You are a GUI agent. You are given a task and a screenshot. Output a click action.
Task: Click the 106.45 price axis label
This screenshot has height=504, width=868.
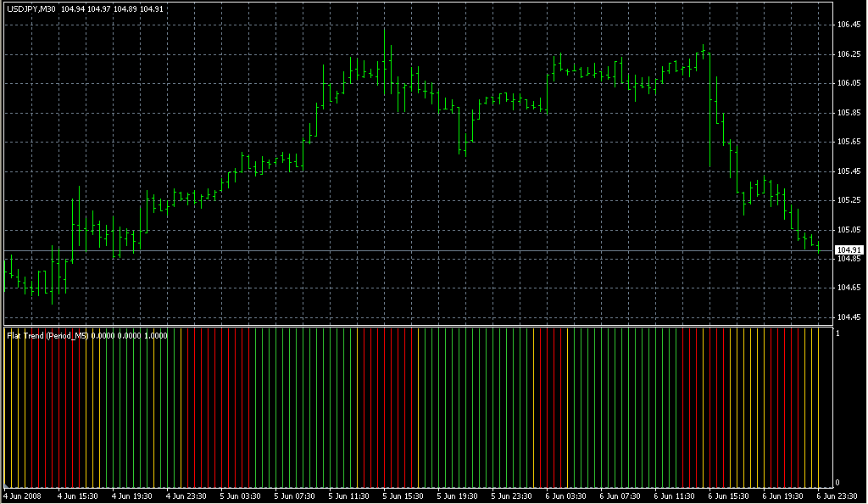pyautogui.click(x=848, y=25)
